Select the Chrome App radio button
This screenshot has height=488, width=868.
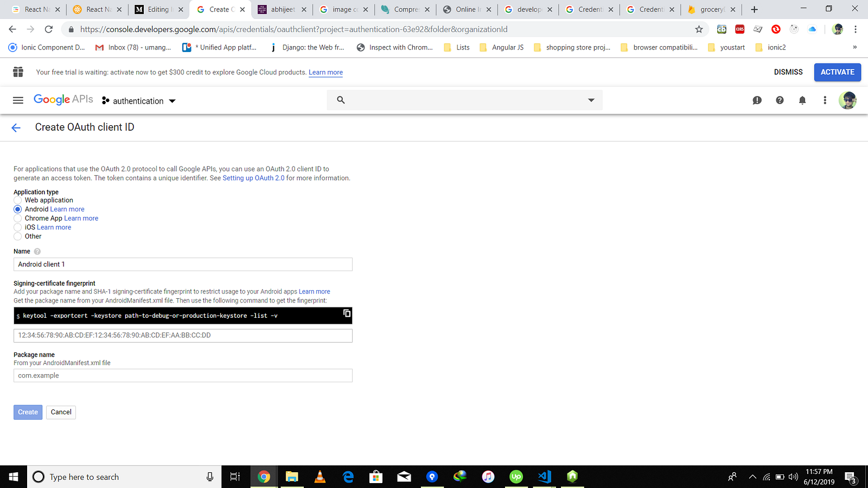tap(18, 219)
